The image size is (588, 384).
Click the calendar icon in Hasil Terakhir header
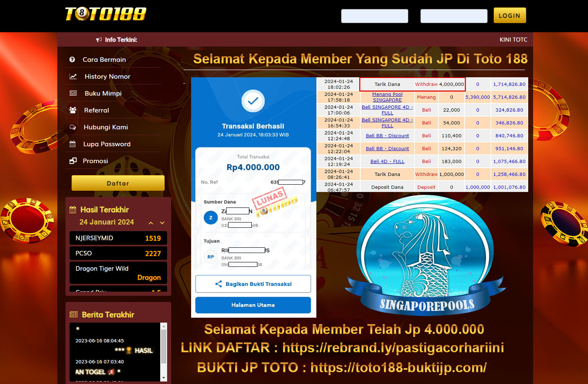pyautogui.click(x=73, y=210)
